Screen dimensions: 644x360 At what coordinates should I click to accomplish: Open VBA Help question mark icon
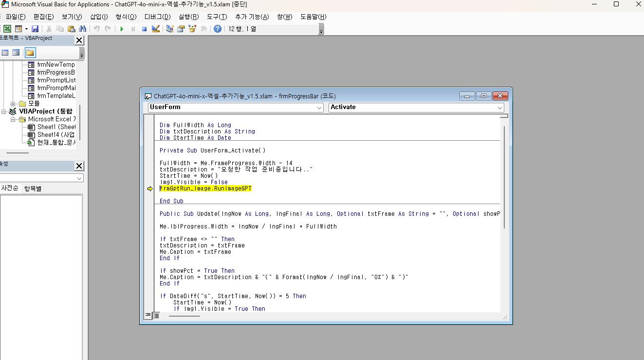pos(218,29)
